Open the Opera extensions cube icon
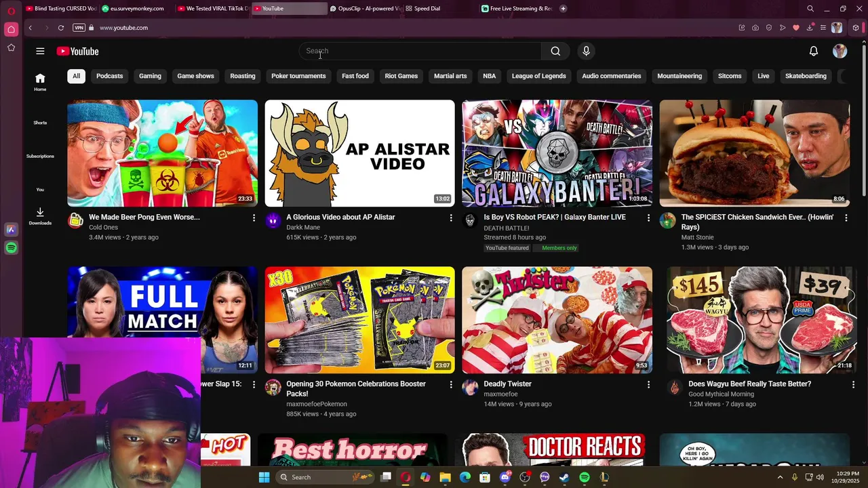 [856, 28]
